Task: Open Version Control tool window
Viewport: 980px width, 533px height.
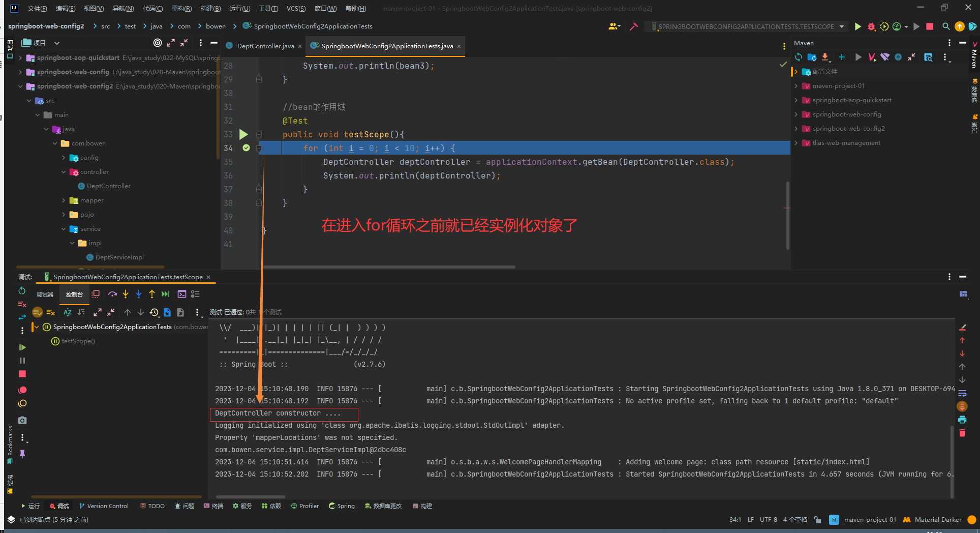Action: (104, 506)
